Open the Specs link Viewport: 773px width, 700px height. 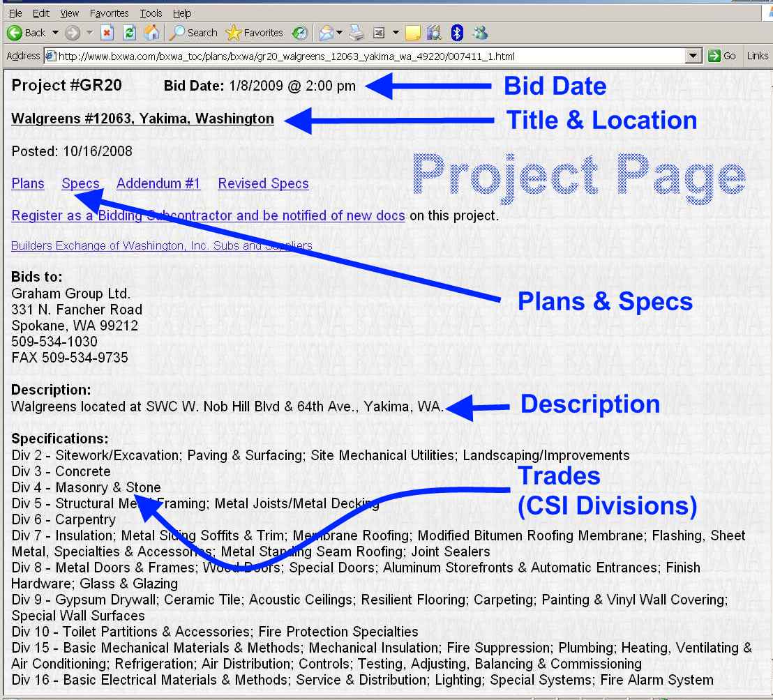80,184
